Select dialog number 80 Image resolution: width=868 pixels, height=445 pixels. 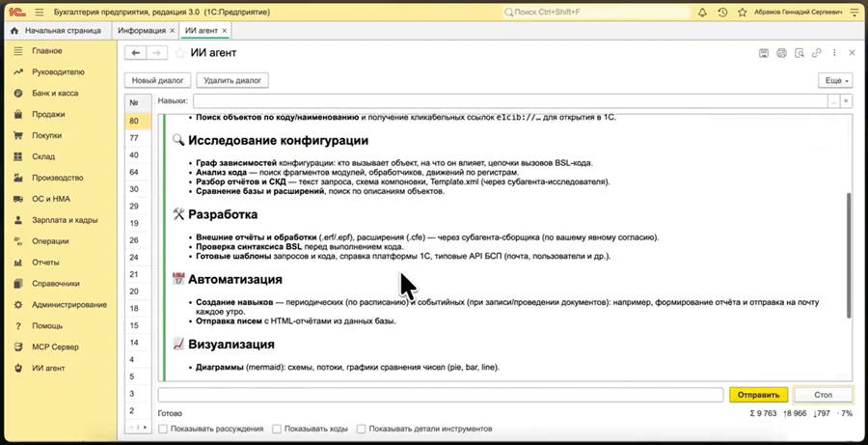pos(138,121)
